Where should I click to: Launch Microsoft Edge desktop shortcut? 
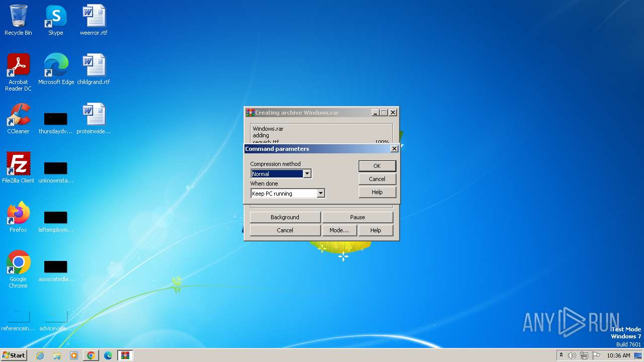click(x=56, y=69)
